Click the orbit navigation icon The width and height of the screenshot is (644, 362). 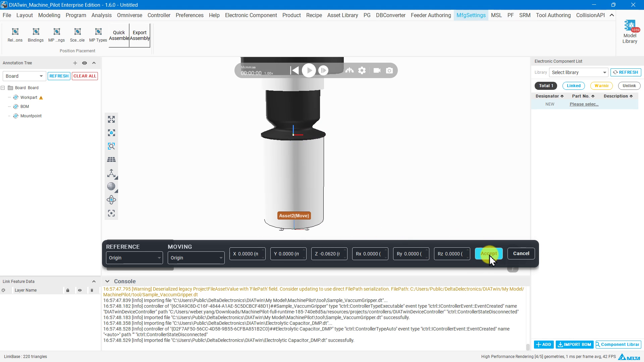111,200
